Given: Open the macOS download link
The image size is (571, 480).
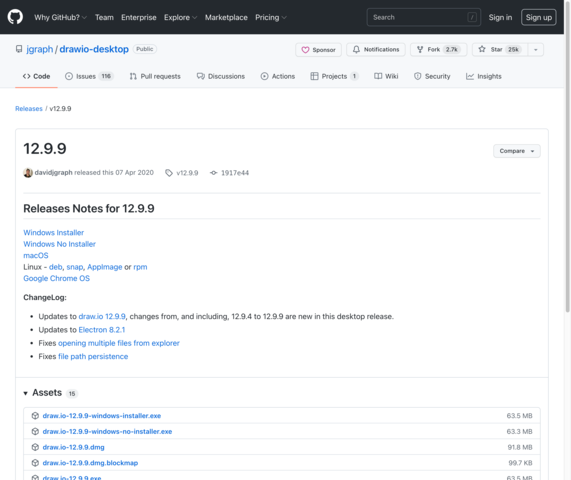Looking at the screenshot, I should pos(36,255).
